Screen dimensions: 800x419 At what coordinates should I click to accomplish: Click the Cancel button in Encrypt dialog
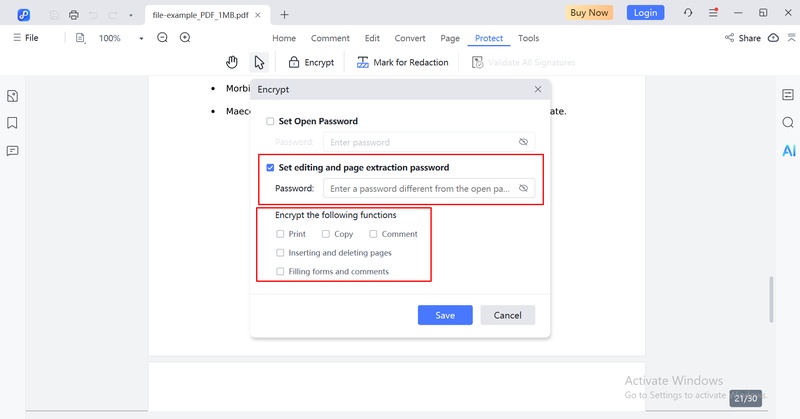(507, 315)
